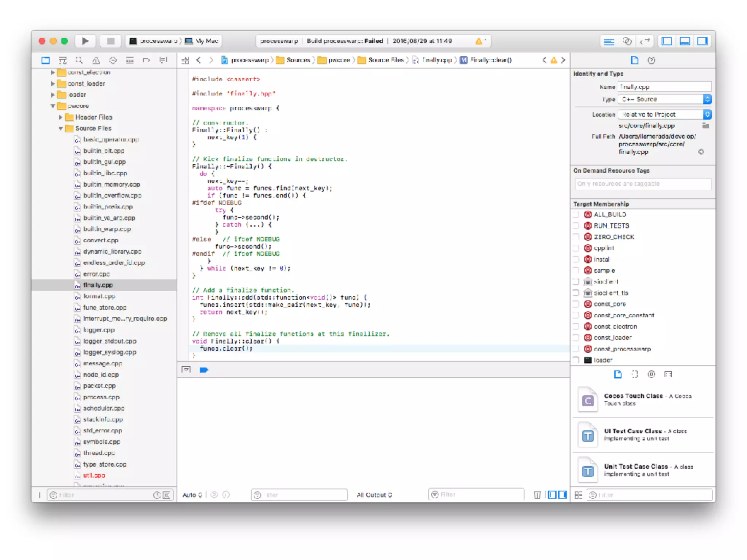Click the Stop button in toolbar
The height and width of the screenshot is (560, 747).
point(111,41)
